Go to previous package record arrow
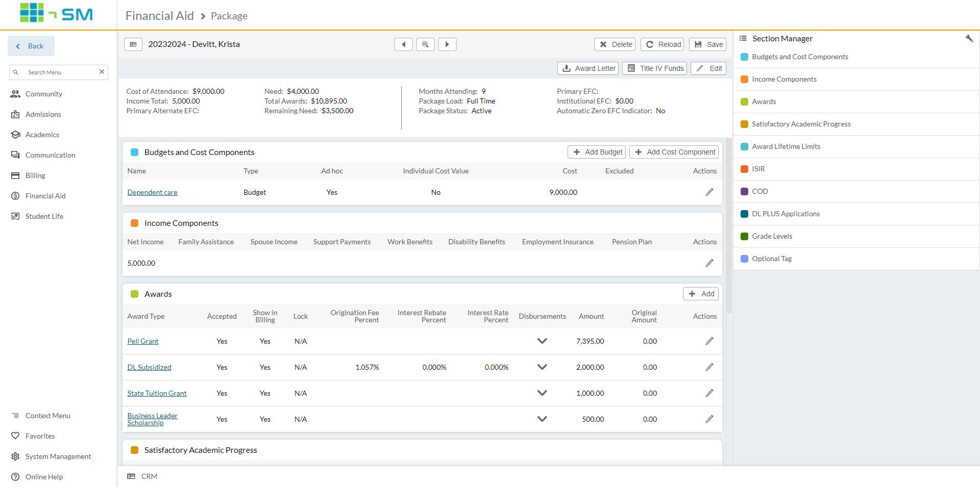This screenshot has height=487, width=980. [x=403, y=44]
